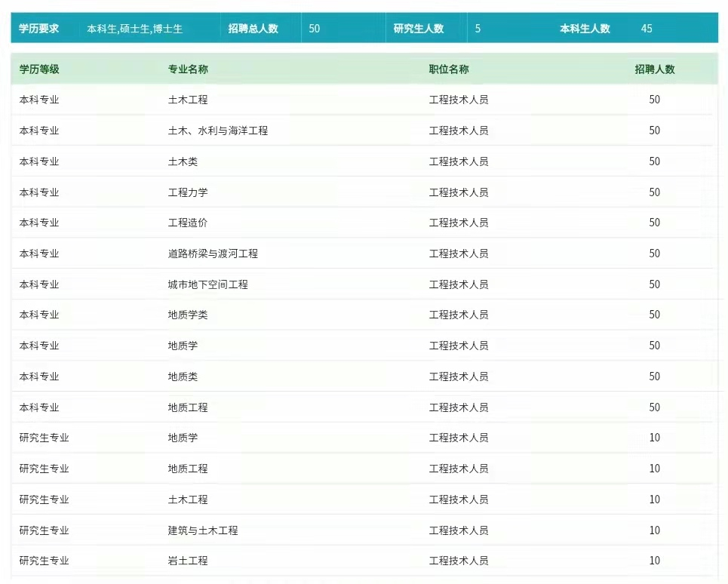Click the headcount 10 in 岩土工程 row

click(x=654, y=561)
